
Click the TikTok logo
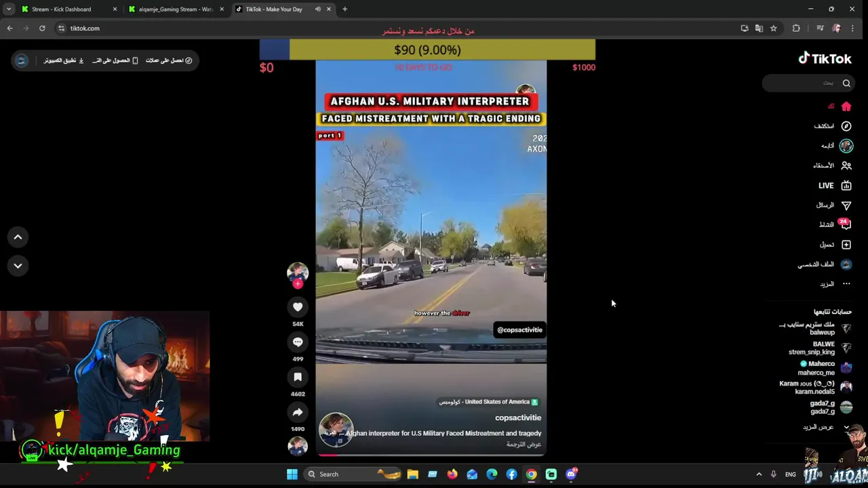(x=825, y=59)
